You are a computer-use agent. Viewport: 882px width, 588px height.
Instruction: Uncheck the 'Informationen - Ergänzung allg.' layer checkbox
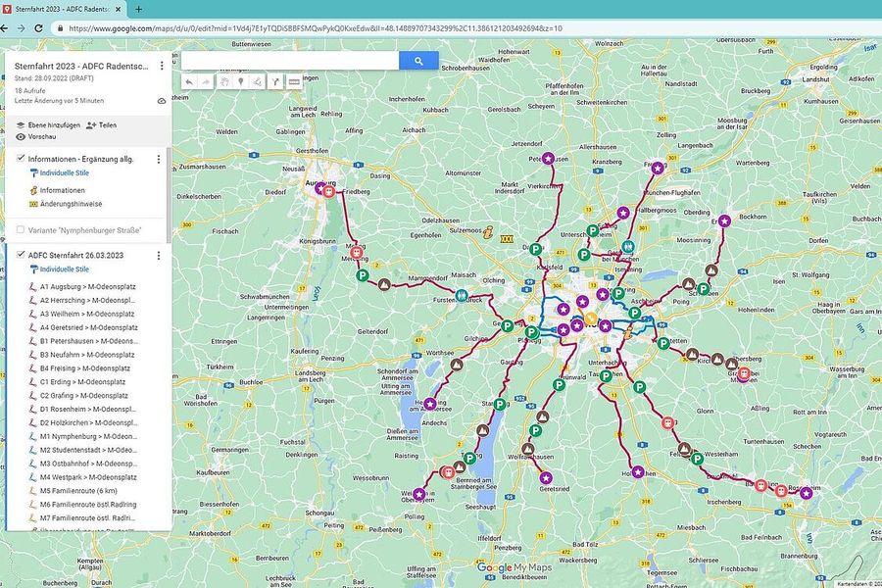[21, 159]
